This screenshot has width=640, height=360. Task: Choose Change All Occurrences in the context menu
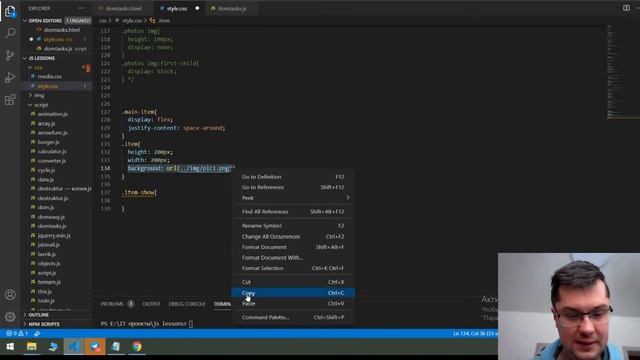(293, 237)
